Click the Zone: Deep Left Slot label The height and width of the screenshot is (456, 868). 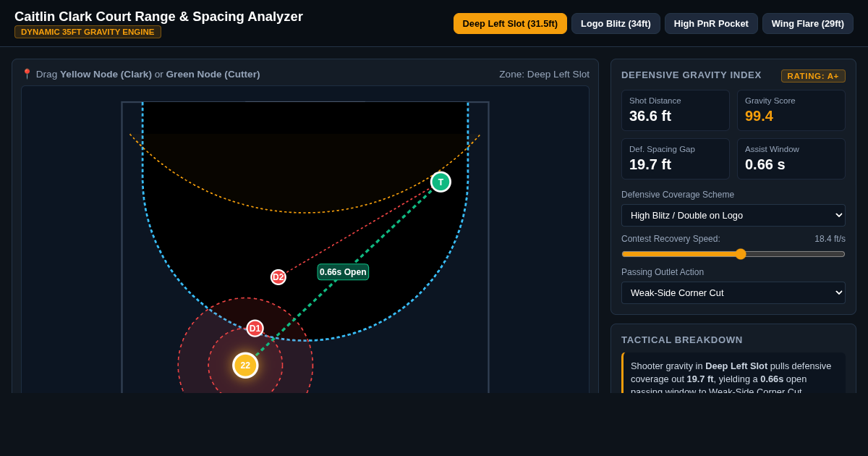544,74
